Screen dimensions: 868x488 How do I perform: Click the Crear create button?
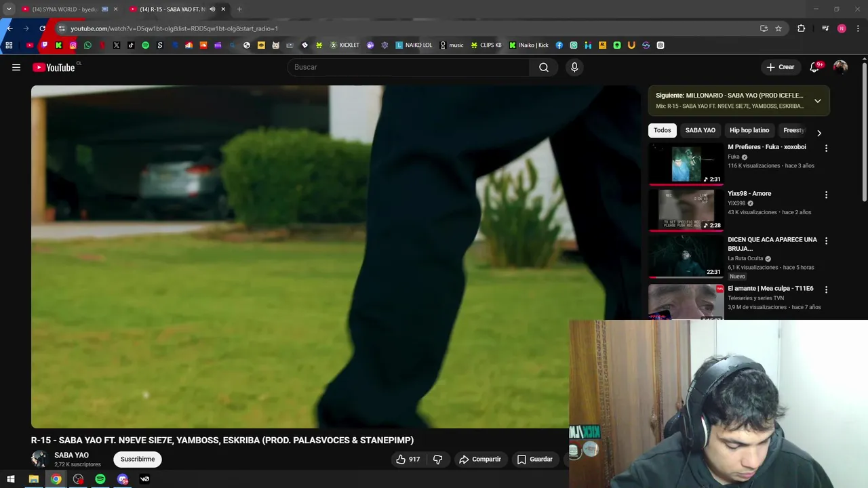[780, 67]
